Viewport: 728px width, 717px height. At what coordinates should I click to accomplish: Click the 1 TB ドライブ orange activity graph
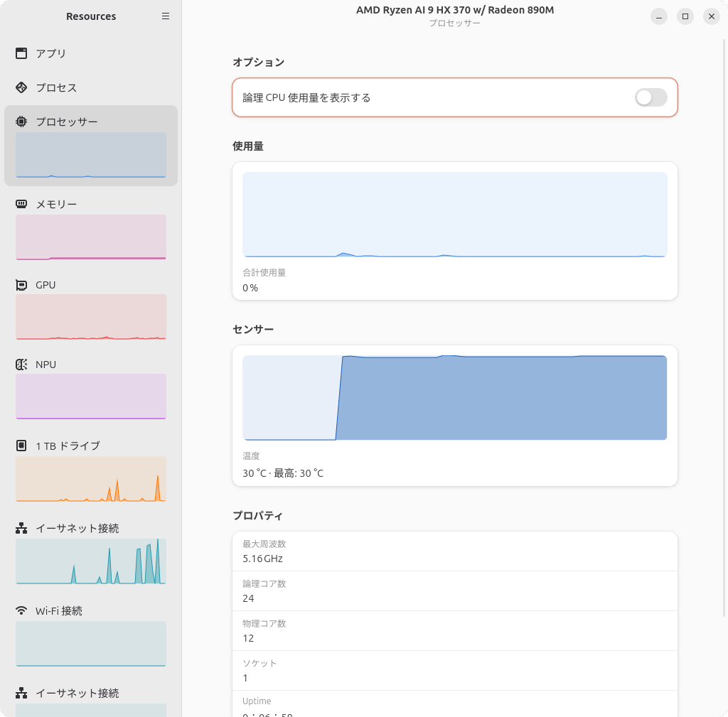pyautogui.click(x=91, y=479)
